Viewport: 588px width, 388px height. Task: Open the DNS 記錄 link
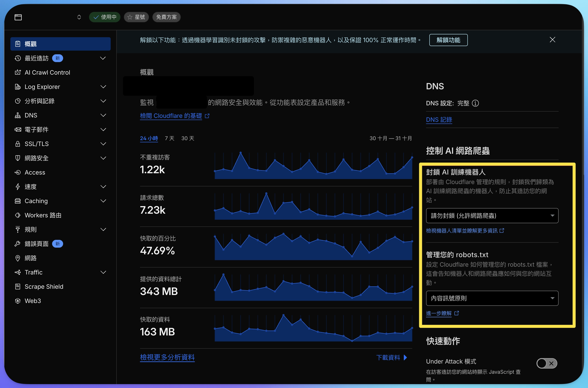[x=439, y=120]
